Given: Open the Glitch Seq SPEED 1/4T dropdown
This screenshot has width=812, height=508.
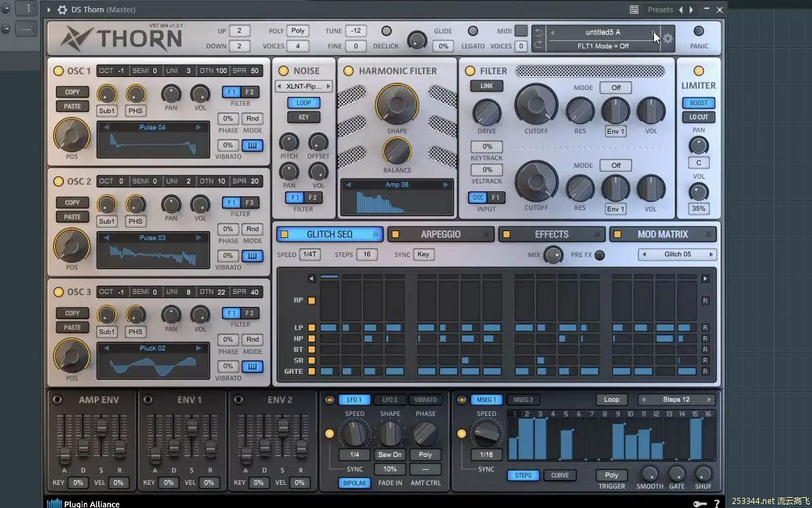Looking at the screenshot, I should coord(310,254).
